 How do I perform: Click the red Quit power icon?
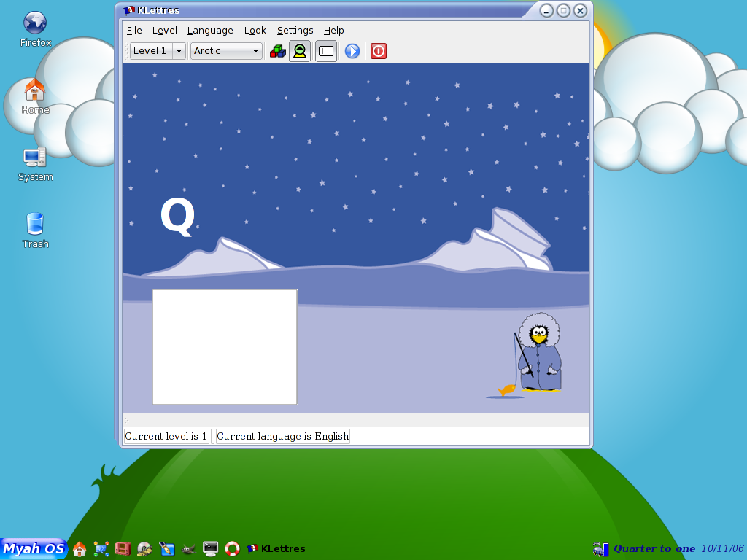[379, 51]
